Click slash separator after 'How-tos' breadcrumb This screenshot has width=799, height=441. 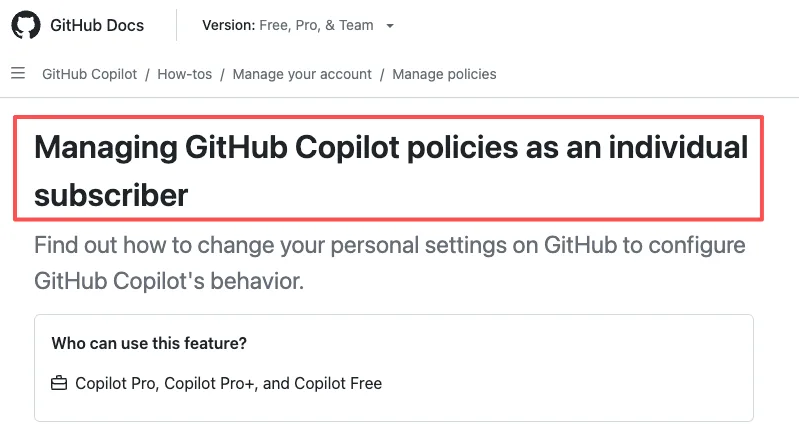pyautogui.click(x=222, y=74)
